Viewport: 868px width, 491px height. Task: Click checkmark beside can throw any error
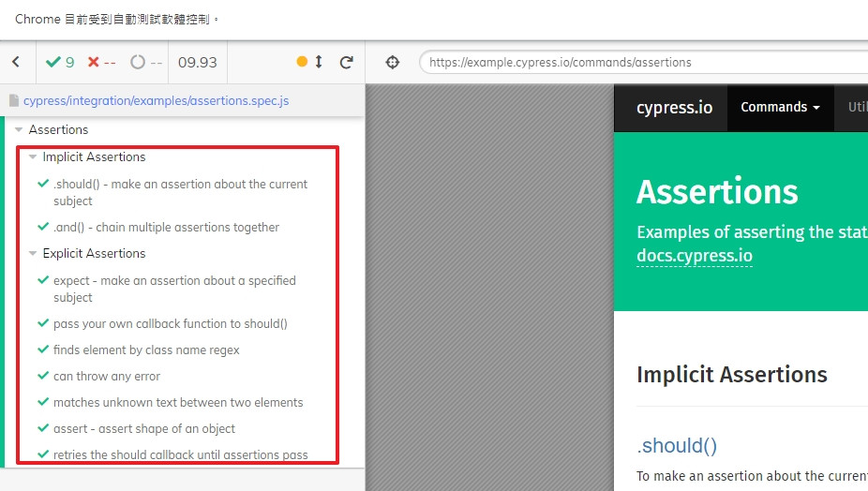43,376
